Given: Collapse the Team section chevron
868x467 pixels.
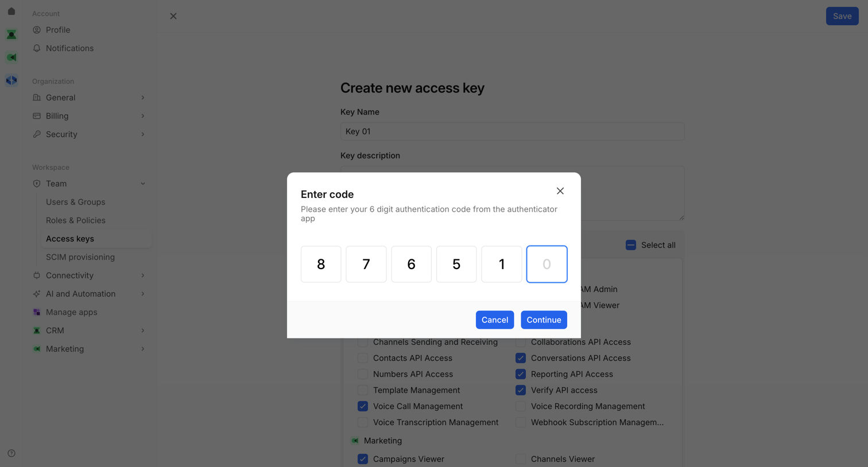Looking at the screenshot, I should [143, 184].
